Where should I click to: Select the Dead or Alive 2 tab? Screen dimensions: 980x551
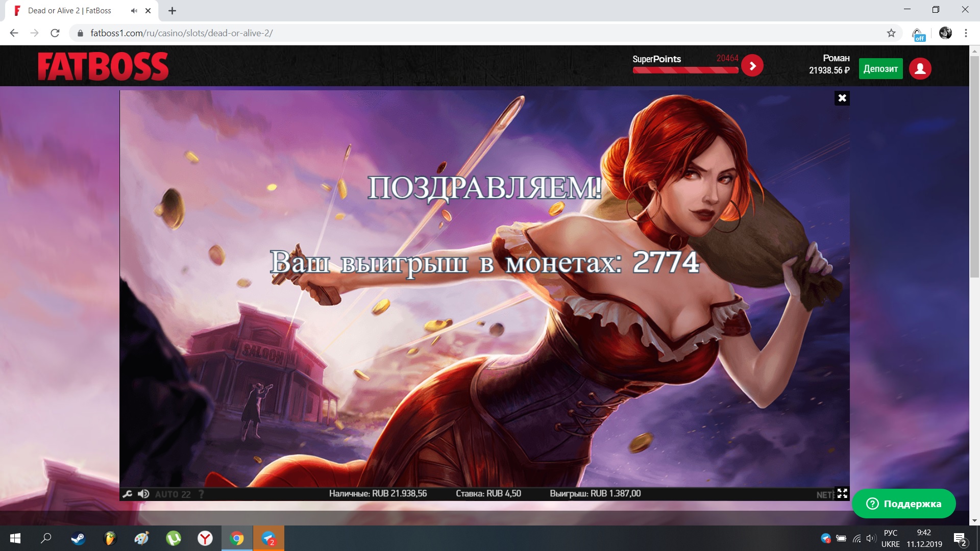click(x=69, y=11)
